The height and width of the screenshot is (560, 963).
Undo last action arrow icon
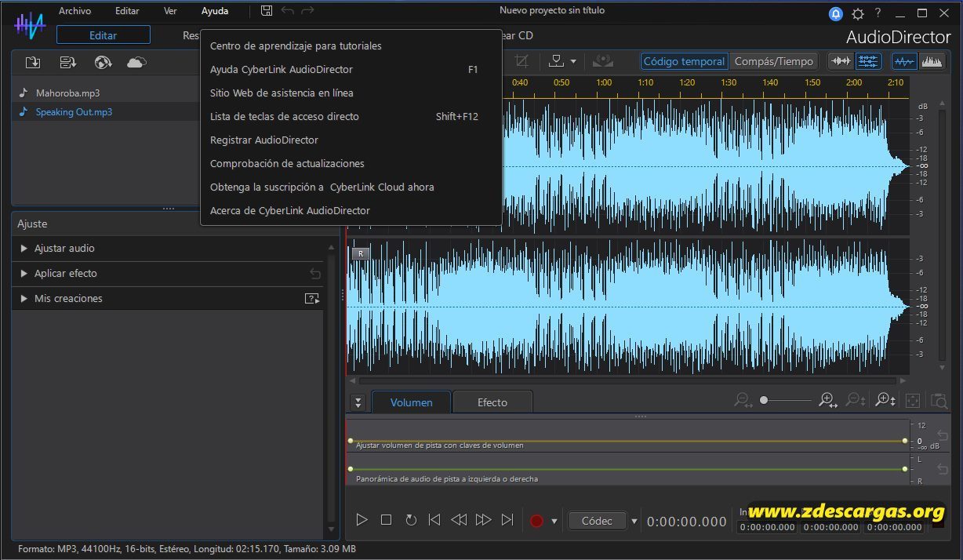288,10
